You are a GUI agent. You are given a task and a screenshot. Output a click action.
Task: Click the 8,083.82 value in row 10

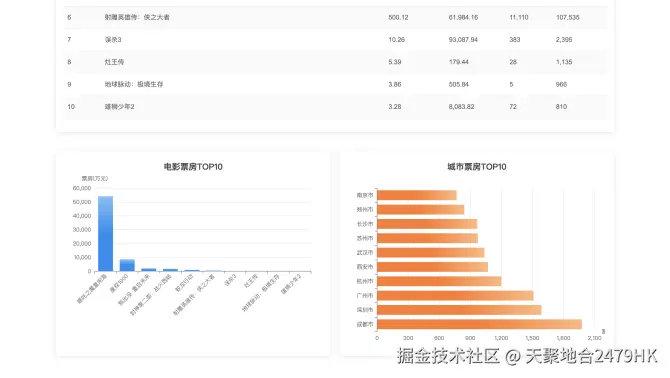(461, 107)
